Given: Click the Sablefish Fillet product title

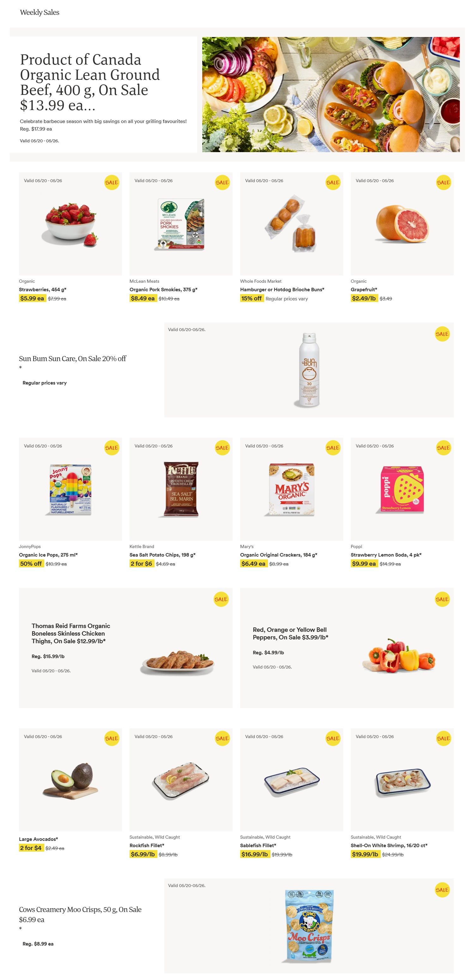Looking at the screenshot, I should click(258, 845).
